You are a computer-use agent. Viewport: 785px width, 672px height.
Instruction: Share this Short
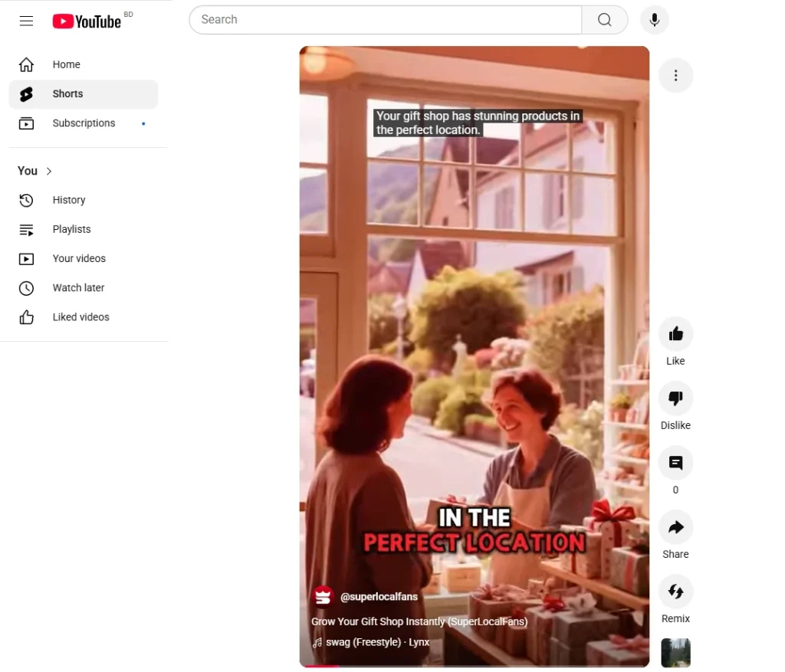coord(675,526)
